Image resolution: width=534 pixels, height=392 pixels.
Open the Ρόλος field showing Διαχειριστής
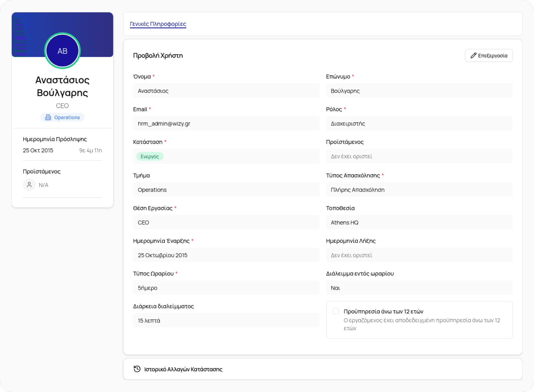click(419, 123)
